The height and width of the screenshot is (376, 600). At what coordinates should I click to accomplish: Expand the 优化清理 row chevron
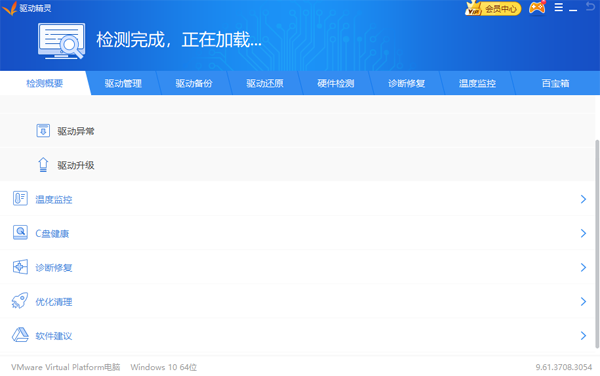point(583,301)
